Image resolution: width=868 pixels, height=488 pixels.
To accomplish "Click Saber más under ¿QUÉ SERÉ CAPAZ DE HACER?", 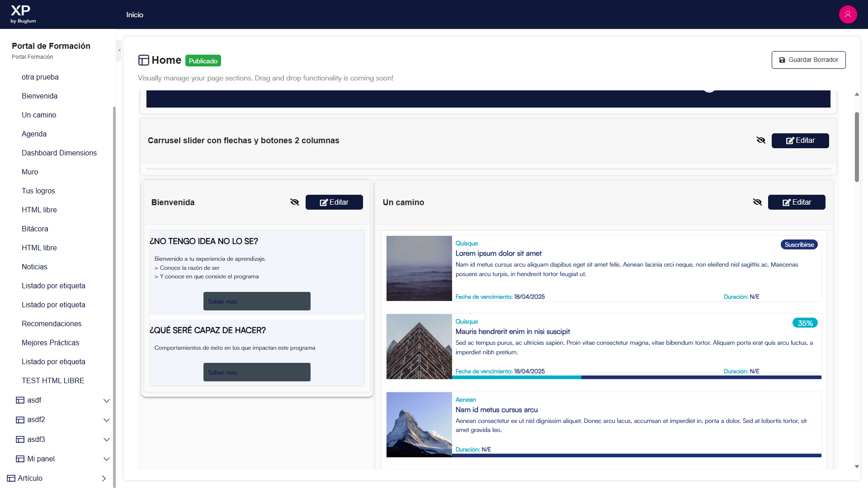I will point(257,372).
